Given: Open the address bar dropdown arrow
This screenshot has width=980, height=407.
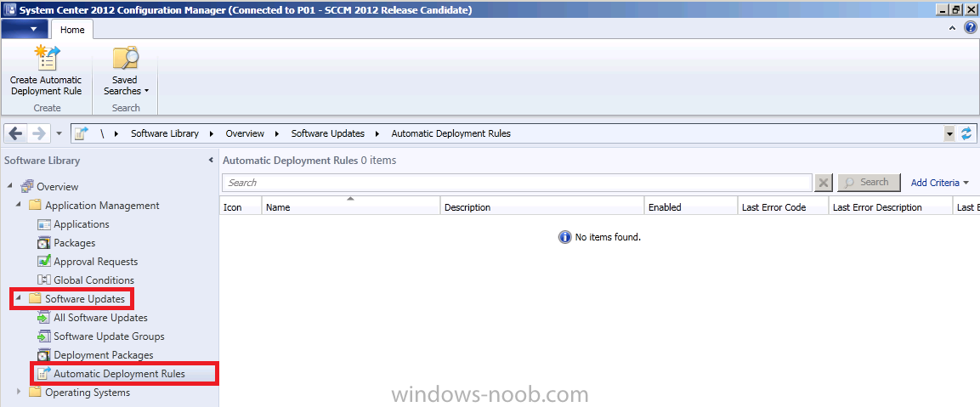Looking at the screenshot, I should [950, 133].
